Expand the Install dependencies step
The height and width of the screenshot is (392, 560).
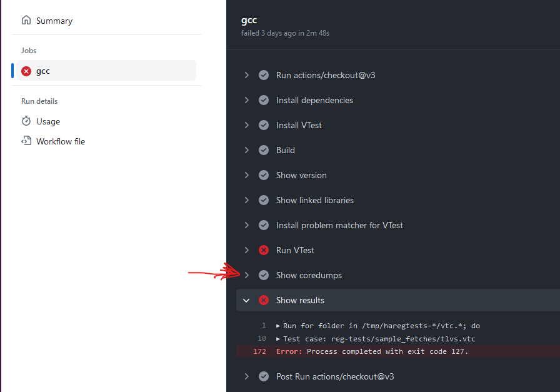tap(246, 100)
